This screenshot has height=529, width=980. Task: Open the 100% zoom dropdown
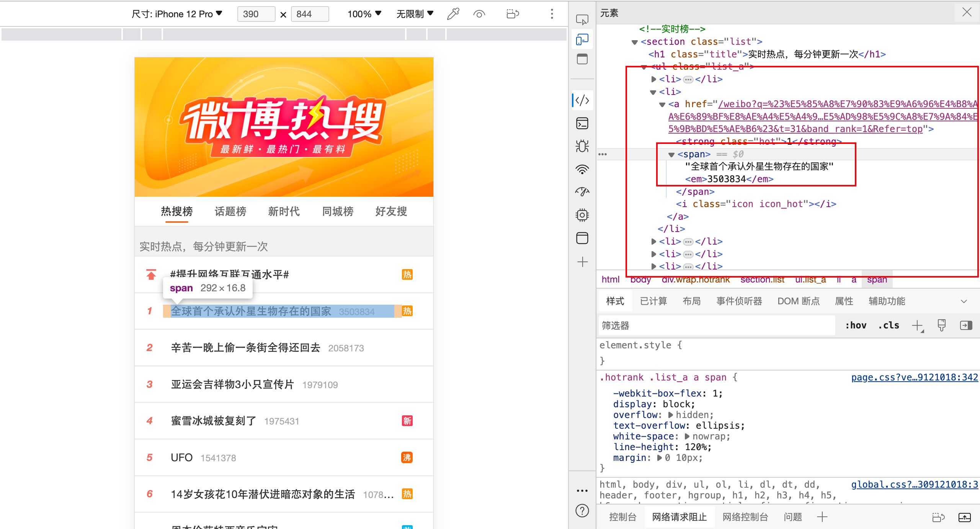pos(364,14)
